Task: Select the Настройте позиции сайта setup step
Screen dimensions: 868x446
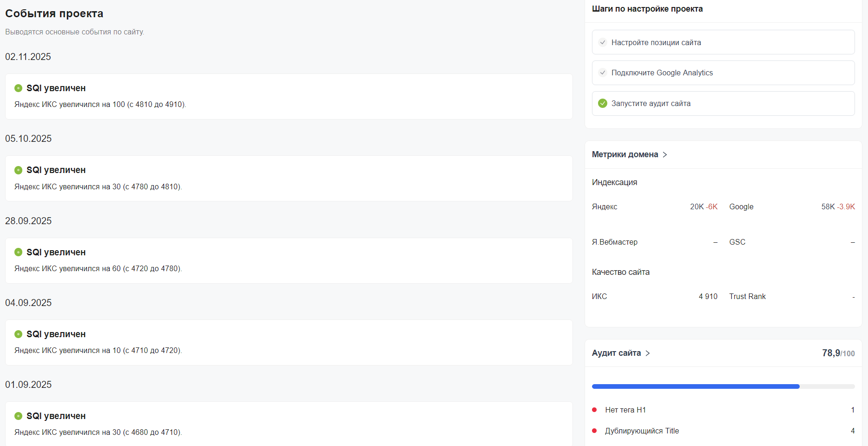Action: [656, 42]
